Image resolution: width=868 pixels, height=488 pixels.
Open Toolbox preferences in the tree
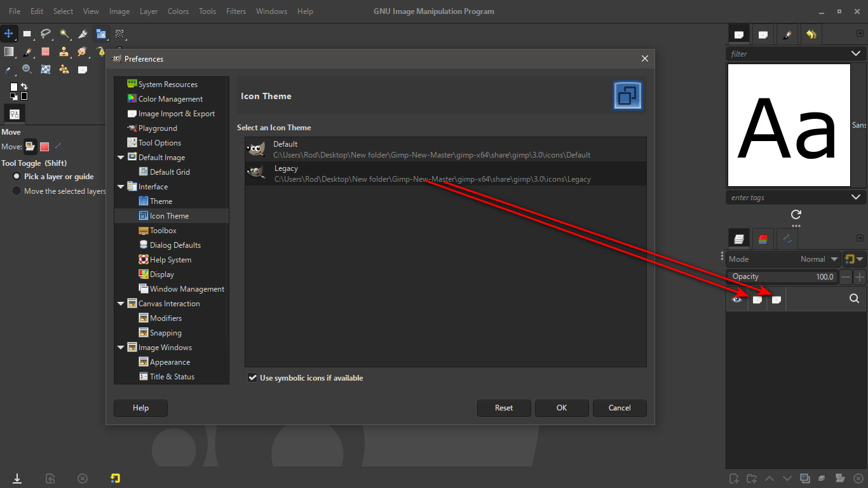coord(163,231)
